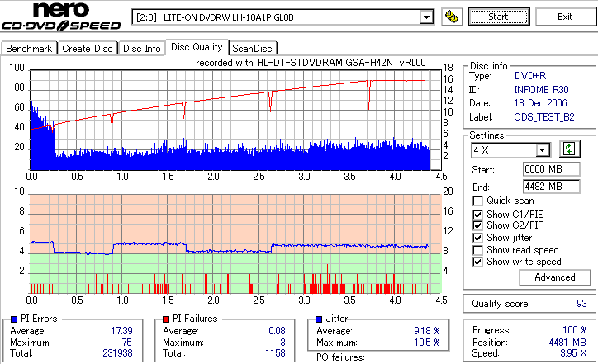Viewport: 598px width, 364px height.
Task: Click the lower PI Failures jitter graph
Action: [235, 244]
